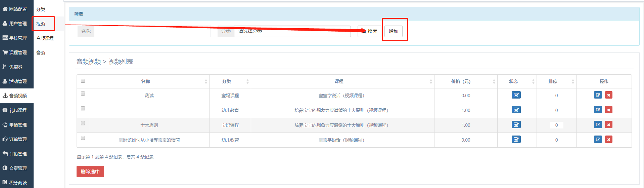The height and width of the screenshot is (188, 644).
Task: Sort by 价格 (元) column
Action: pyautogui.click(x=466, y=81)
